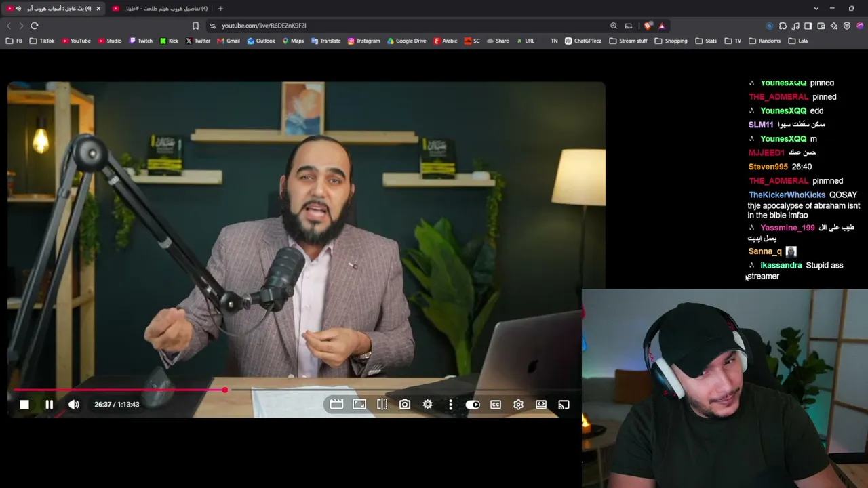Viewport: 868px width, 488px height.
Task: Open the Leo AI sparkle icon
Action: point(834,26)
